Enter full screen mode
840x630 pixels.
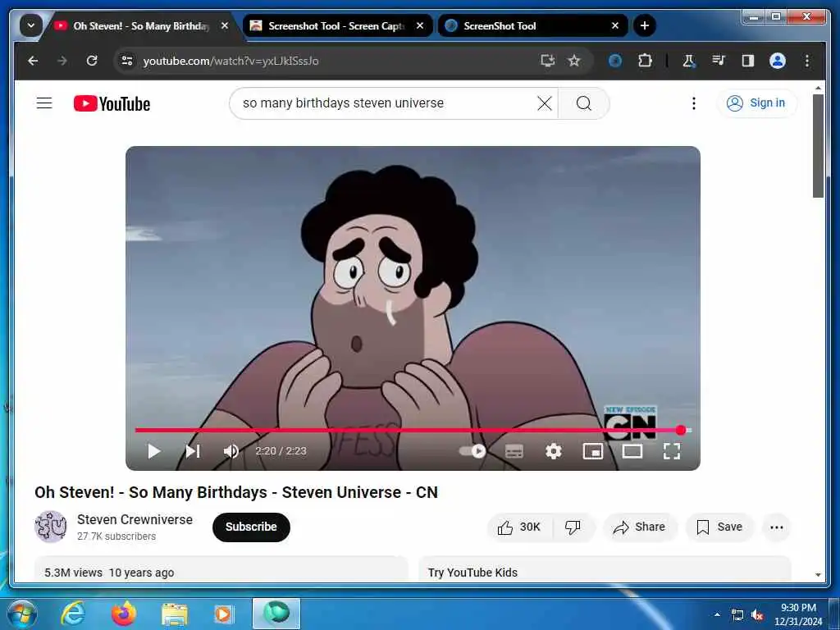coord(672,451)
